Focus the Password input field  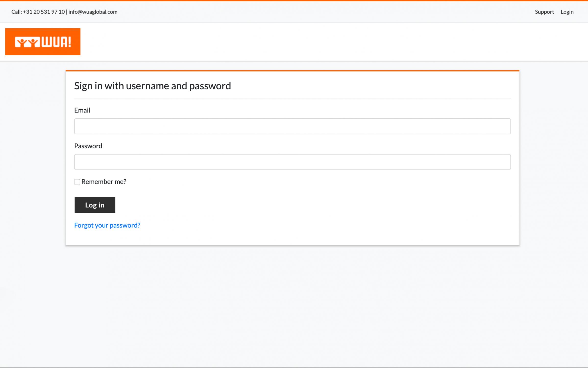click(292, 162)
